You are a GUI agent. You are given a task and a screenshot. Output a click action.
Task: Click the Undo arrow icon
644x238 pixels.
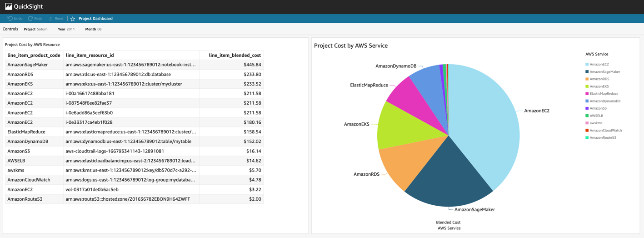pos(10,18)
